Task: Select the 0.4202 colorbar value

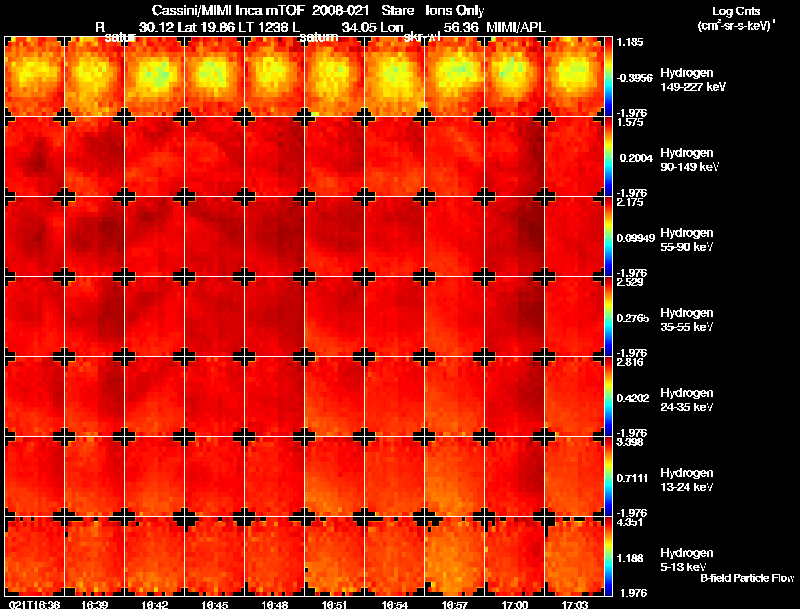Action: click(x=633, y=398)
